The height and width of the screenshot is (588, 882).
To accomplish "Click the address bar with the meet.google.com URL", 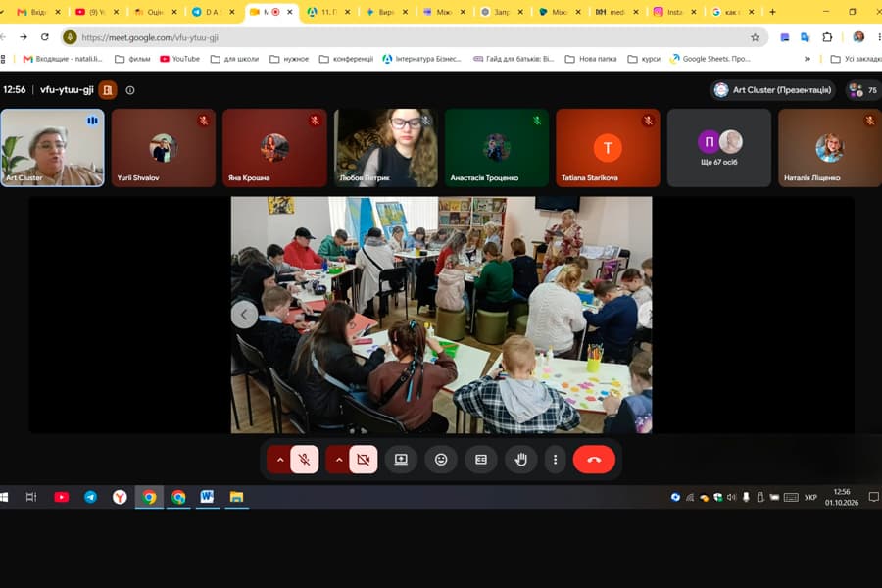I will [414, 37].
